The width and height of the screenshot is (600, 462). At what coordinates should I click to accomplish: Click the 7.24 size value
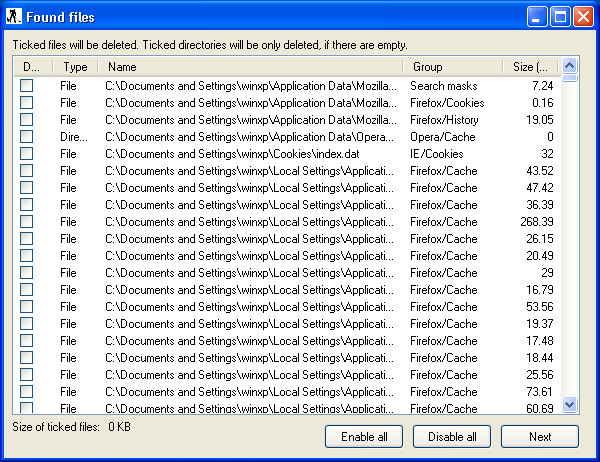[x=543, y=86]
